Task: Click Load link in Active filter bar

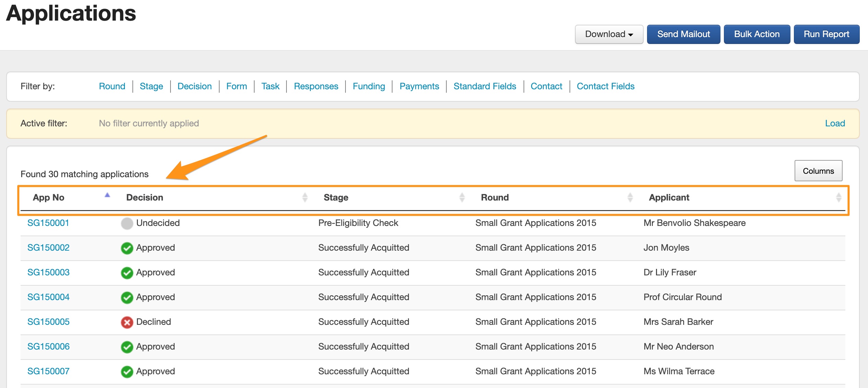Action: [x=835, y=123]
